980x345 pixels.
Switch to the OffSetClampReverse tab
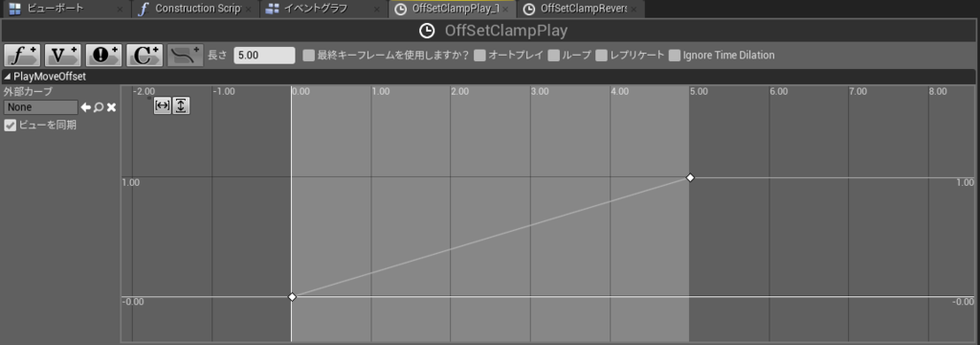coord(581,9)
